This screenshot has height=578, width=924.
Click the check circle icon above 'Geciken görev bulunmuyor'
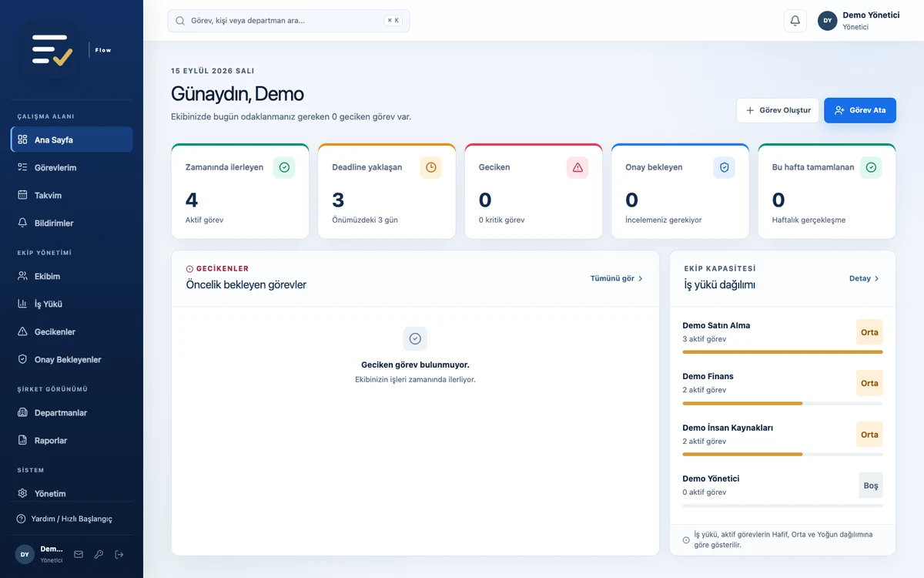pyautogui.click(x=415, y=338)
